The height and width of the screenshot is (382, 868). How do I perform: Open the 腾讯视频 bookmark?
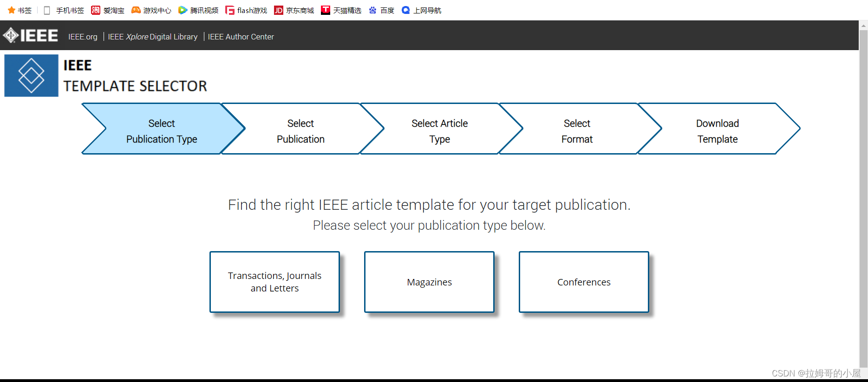198,10
